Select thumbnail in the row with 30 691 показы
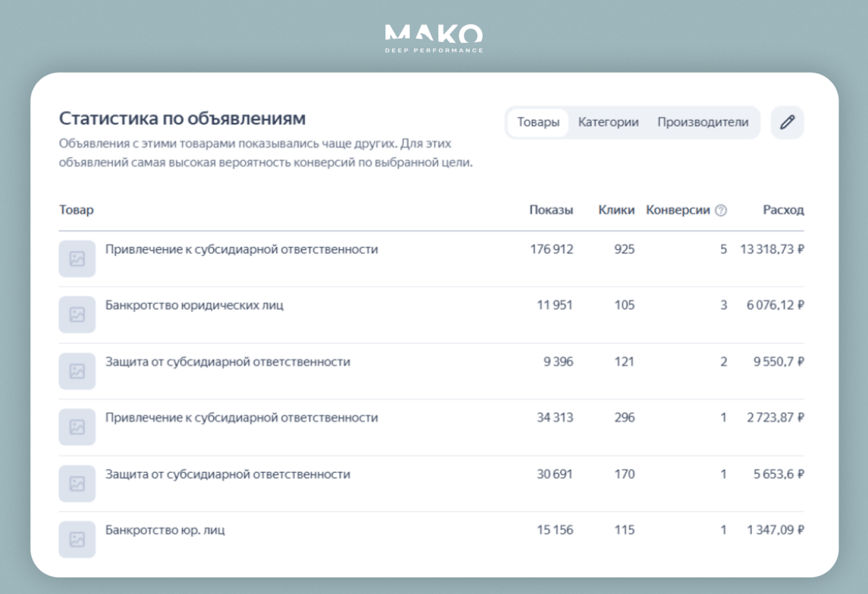The height and width of the screenshot is (594, 868). click(x=77, y=483)
